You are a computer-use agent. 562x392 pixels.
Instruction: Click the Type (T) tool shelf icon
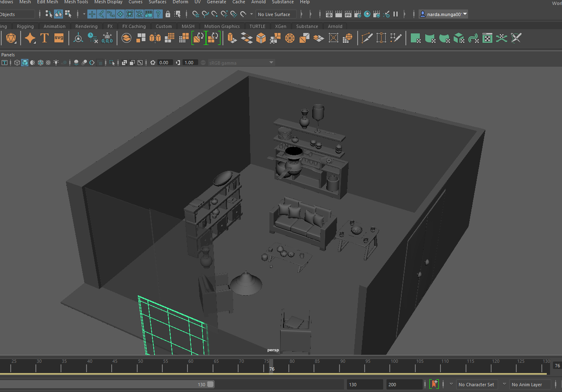coord(44,38)
